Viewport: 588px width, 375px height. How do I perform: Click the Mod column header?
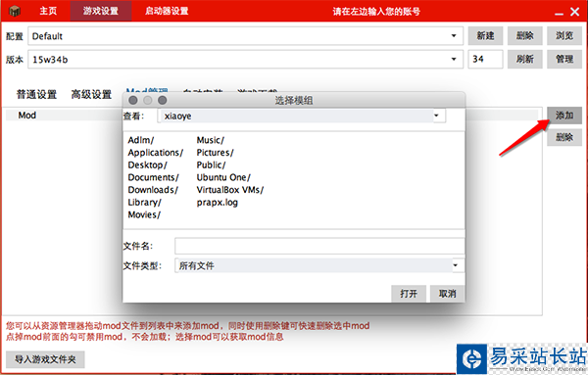click(x=27, y=116)
